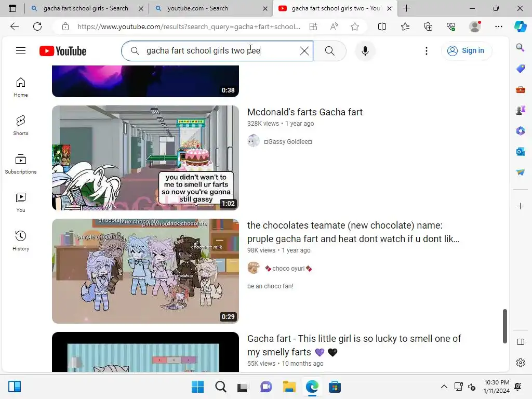Image resolution: width=532 pixels, height=399 pixels.
Task: Customize sidebar with plus button
Action: click(520, 206)
